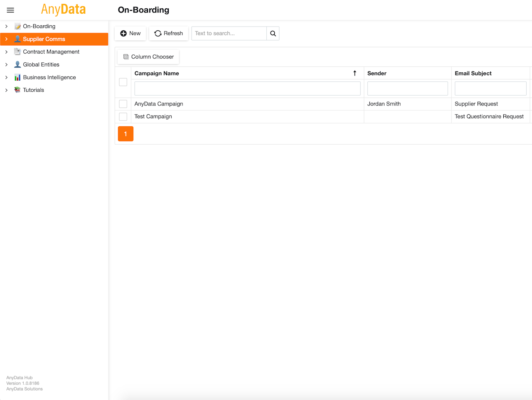The image size is (532, 400).
Task: Click the On-Boarding notepad icon in sidebar
Action: (17, 26)
